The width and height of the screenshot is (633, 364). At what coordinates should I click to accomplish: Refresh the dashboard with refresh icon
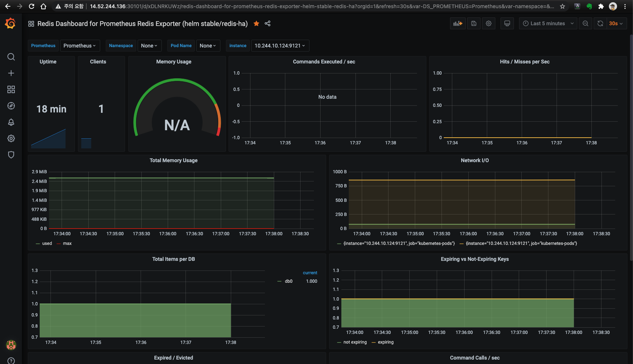point(600,23)
